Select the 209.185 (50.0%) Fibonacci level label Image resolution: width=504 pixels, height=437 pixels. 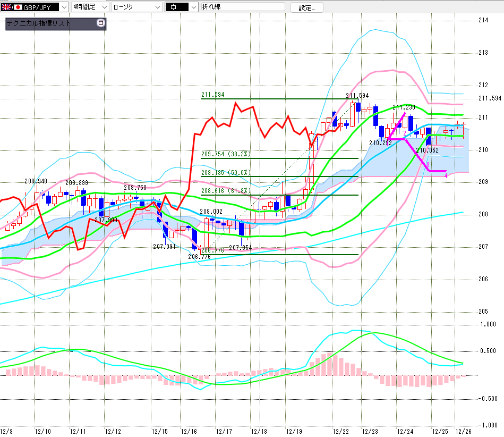pyautogui.click(x=225, y=173)
